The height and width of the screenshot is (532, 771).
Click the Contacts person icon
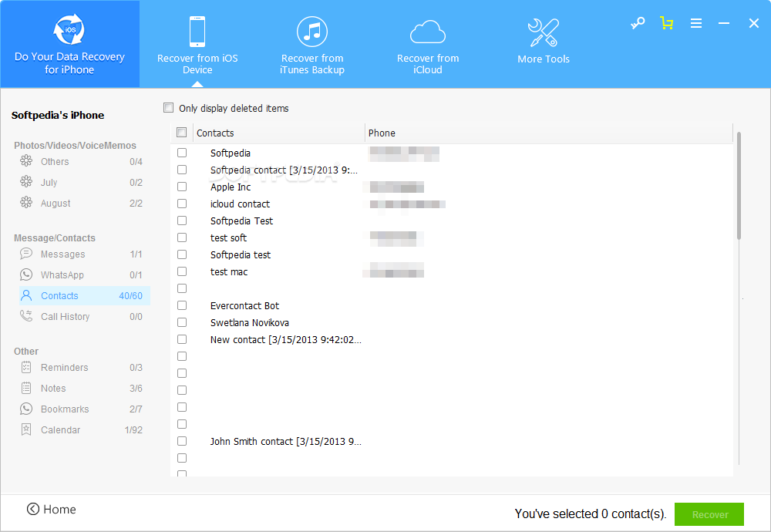point(26,295)
